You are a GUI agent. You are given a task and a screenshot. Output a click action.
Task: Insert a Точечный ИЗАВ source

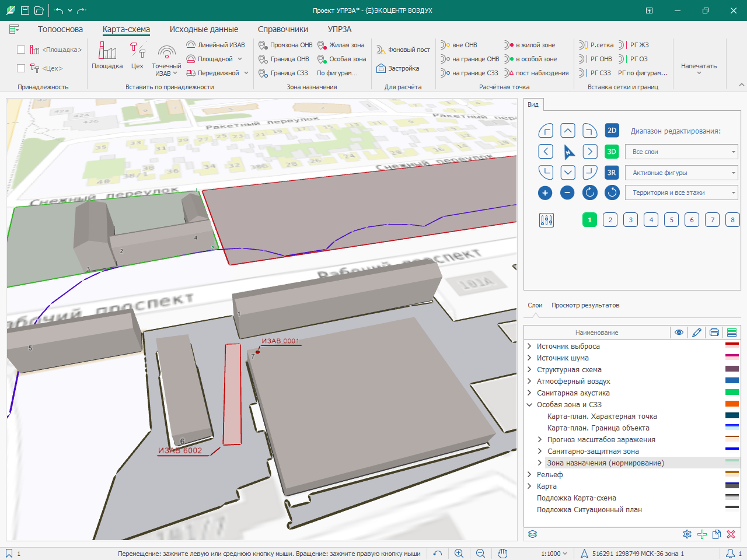coord(166,61)
